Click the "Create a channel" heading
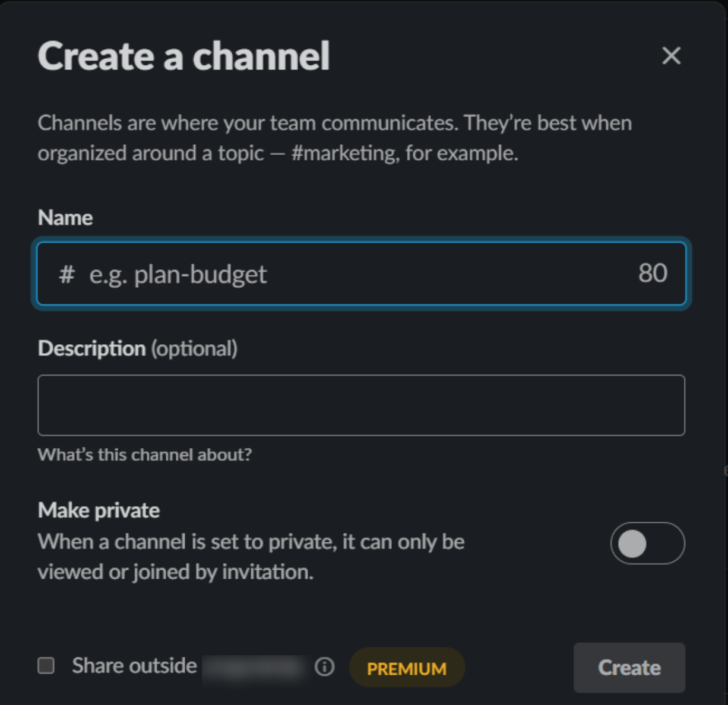Image resolution: width=728 pixels, height=705 pixels. click(x=183, y=56)
